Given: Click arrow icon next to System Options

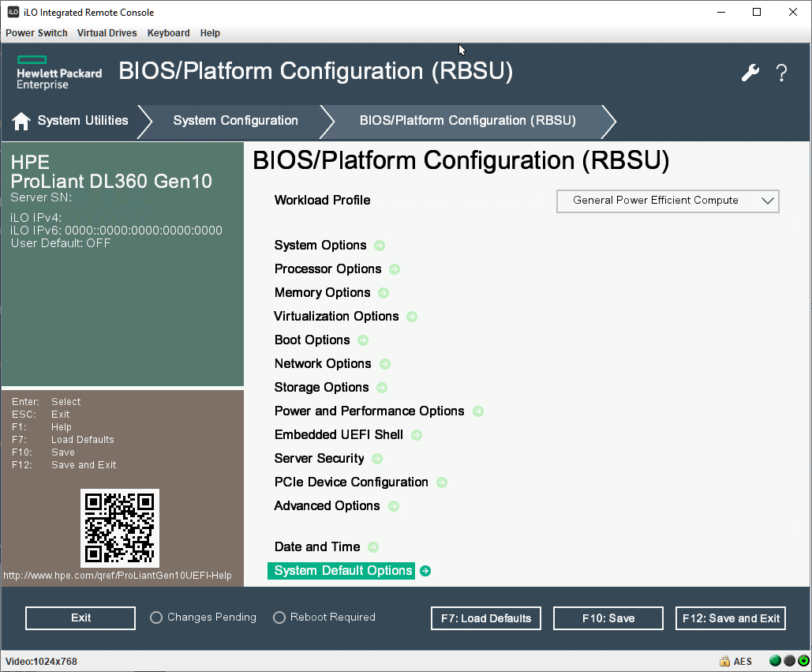Looking at the screenshot, I should pos(380,246).
